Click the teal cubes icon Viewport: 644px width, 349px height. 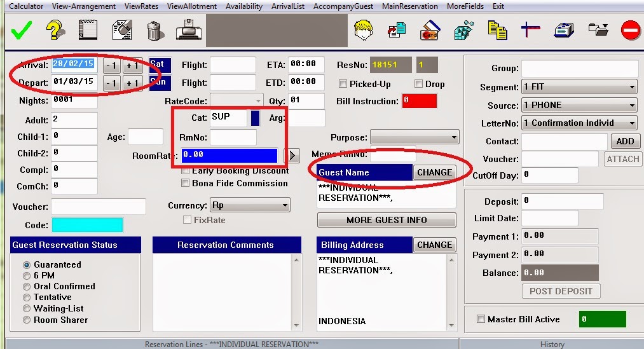463,31
